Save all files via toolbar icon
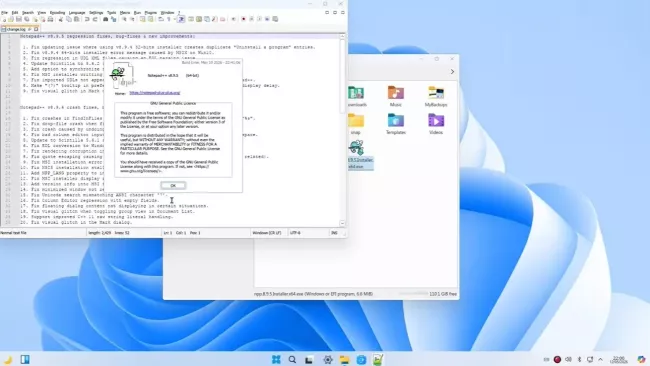Image resolution: width=650 pixels, height=366 pixels. tap(27, 19)
